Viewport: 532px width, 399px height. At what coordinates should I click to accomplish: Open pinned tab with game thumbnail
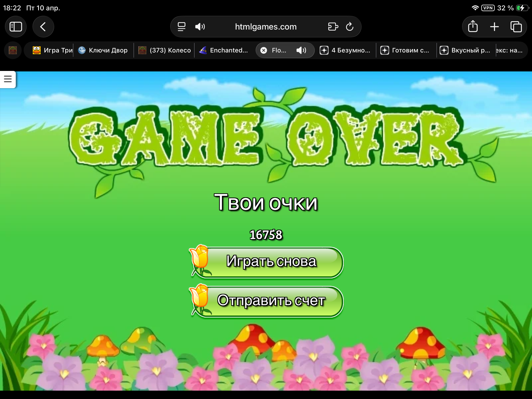point(13,50)
